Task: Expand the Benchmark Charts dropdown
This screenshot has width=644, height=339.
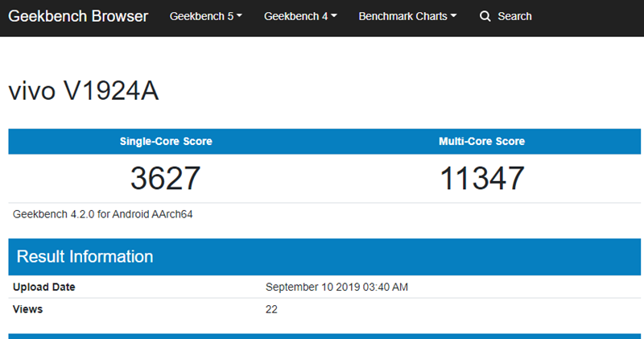Action: 407,16
